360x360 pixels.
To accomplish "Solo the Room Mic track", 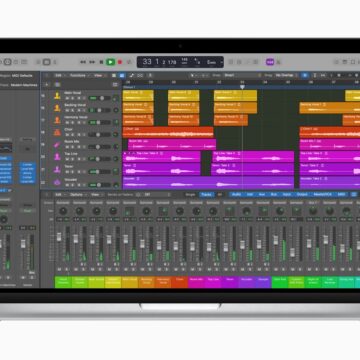I will tap(72, 147).
